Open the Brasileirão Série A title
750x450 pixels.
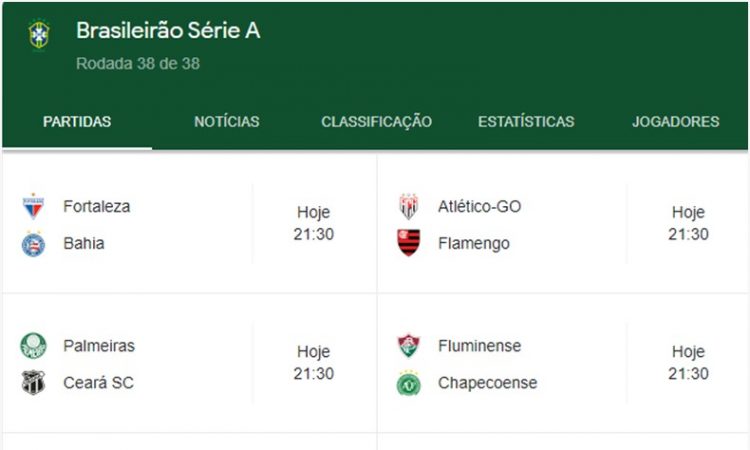[x=168, y=31]
